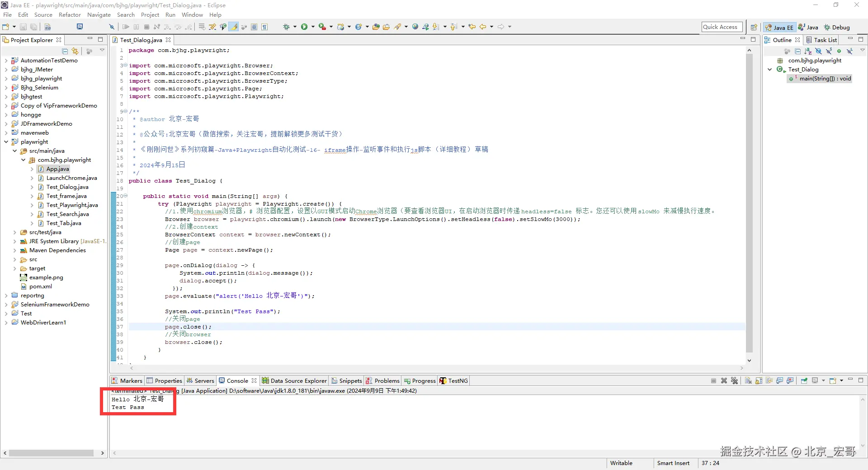Viewport: 868px width, 470px height.
Task: Open the Navigate menu
Action: pos(99,15)
